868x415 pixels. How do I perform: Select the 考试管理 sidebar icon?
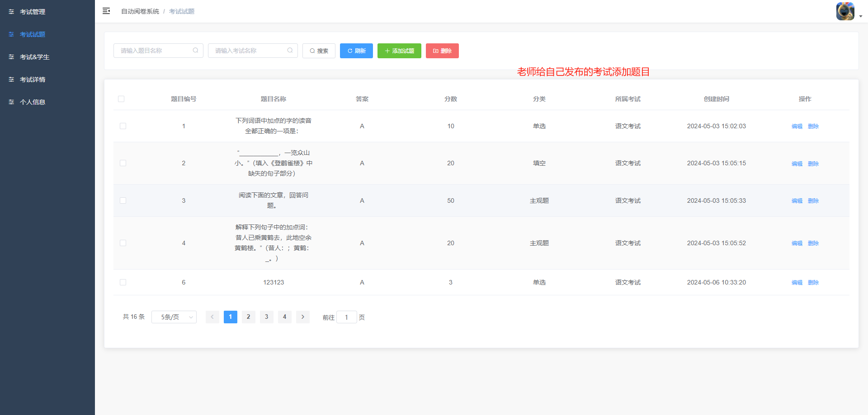[x=11, y=11]
